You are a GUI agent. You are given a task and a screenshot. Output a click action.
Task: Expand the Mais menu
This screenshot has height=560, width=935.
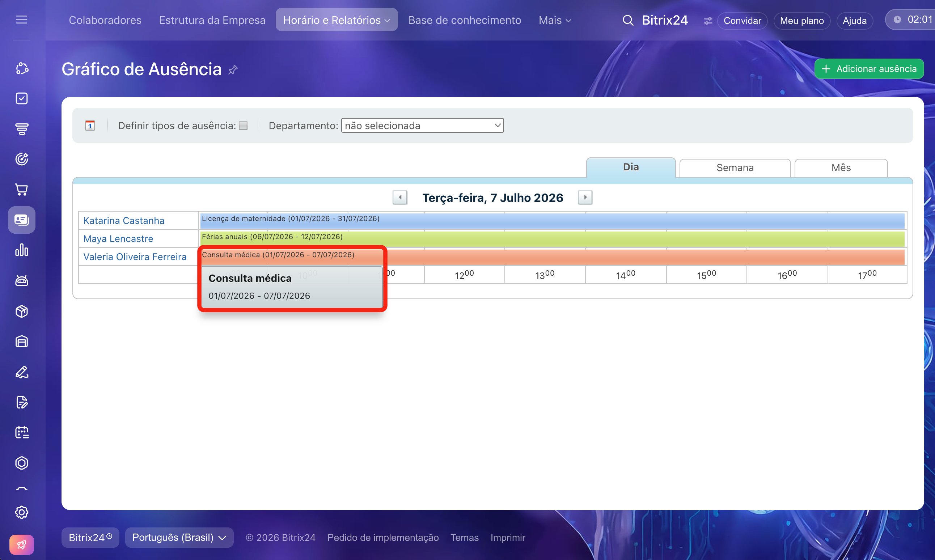click(555, 20)
